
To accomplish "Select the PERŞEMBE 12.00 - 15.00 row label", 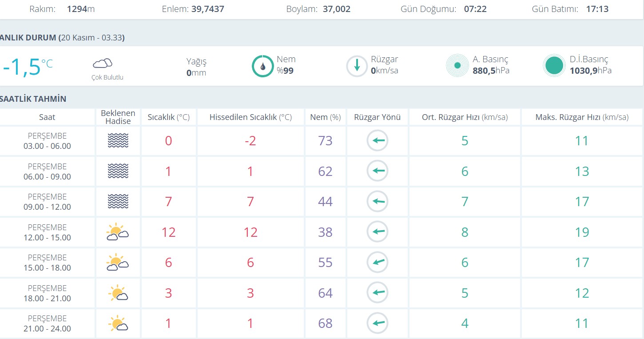I will pos(47,232).
